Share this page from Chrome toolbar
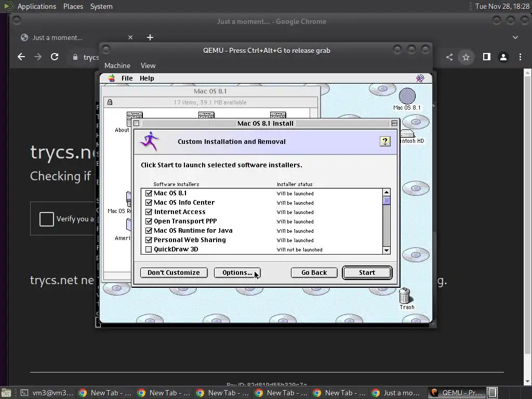Image resolution: width=532 pixels, height=399 pixels. click(449, 57)
